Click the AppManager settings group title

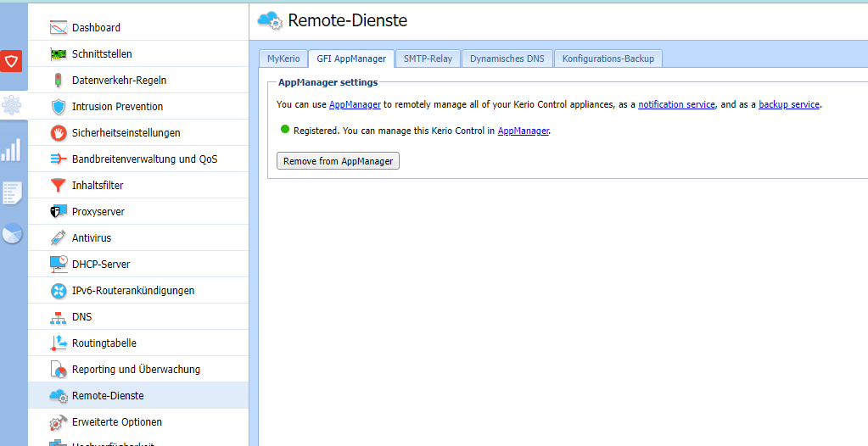pyautogui.click(x=328, y=82)
